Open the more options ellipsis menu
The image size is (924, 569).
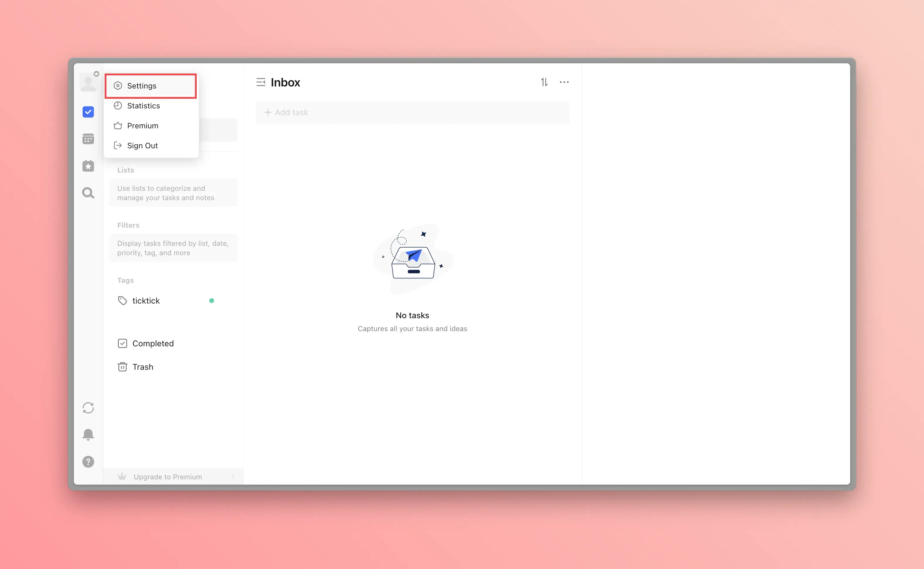pos(564,82)
